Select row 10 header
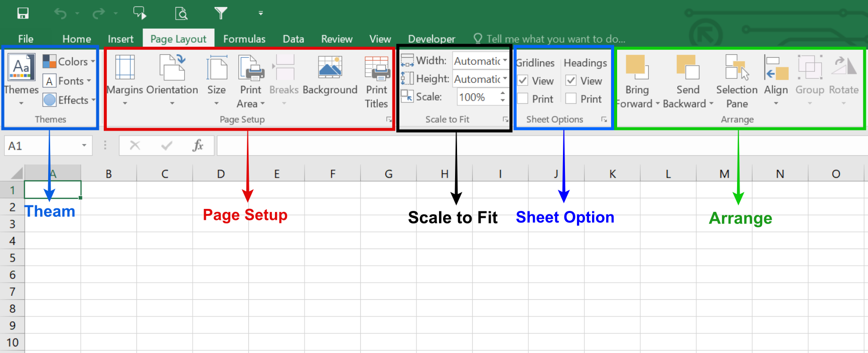The width and height of the screenshot is (868, 353). coord(13,342)
